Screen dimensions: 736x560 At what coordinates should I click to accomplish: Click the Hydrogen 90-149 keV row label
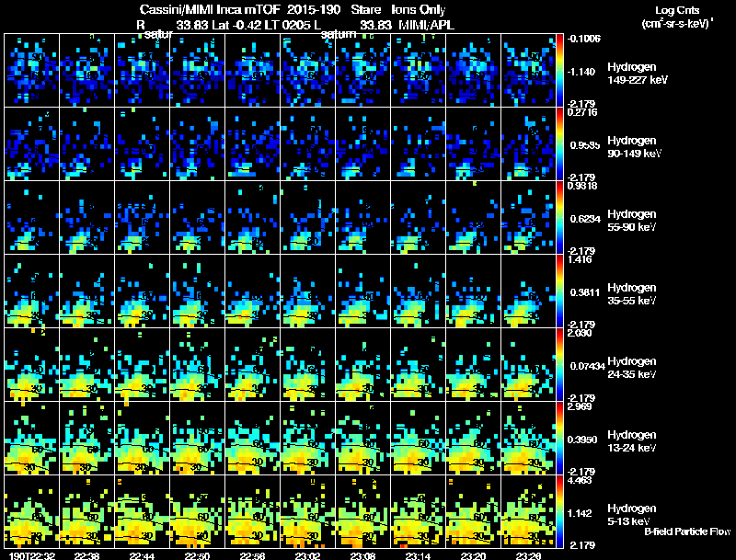(634, 147)
